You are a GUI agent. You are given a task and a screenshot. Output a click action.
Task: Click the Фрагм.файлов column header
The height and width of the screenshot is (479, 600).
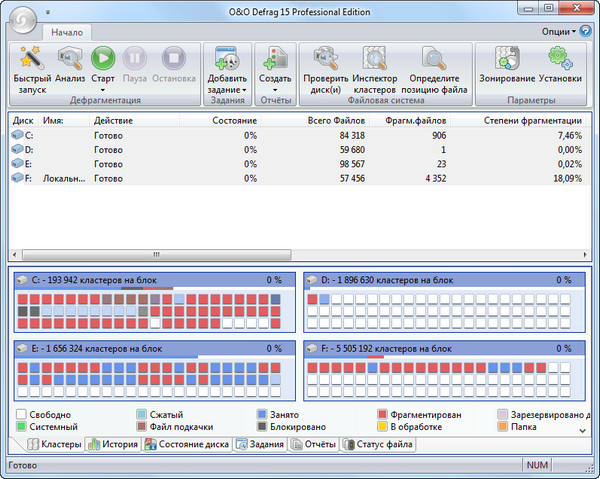[418, 120]
